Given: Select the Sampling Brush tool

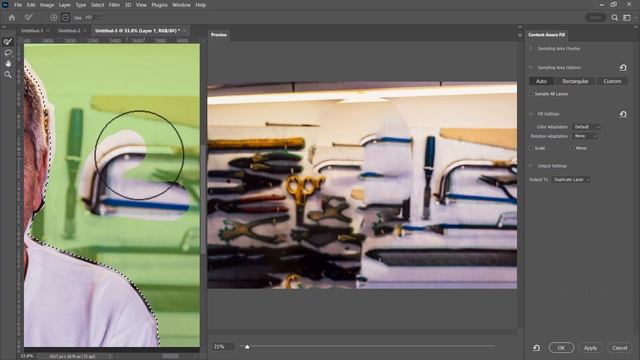Looking at the screenshot, I should pos(8,42).
